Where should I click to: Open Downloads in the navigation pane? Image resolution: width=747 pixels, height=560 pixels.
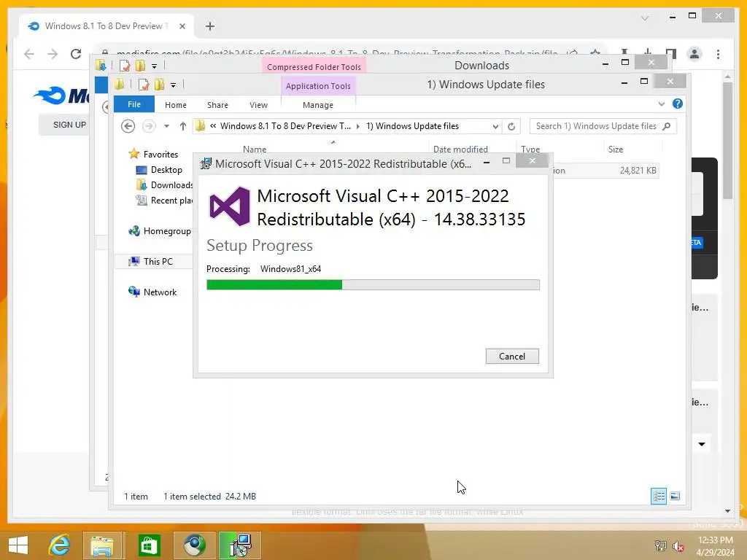(164, 184)
